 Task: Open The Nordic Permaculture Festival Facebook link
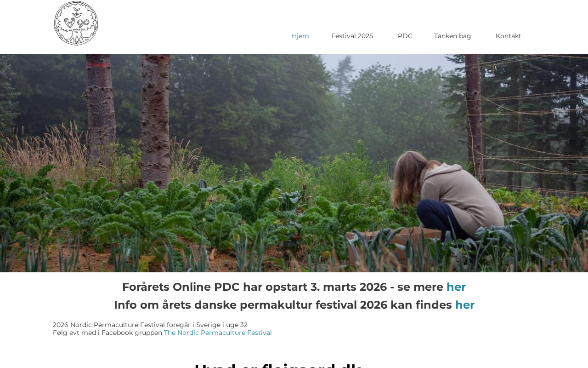point(218,333)
